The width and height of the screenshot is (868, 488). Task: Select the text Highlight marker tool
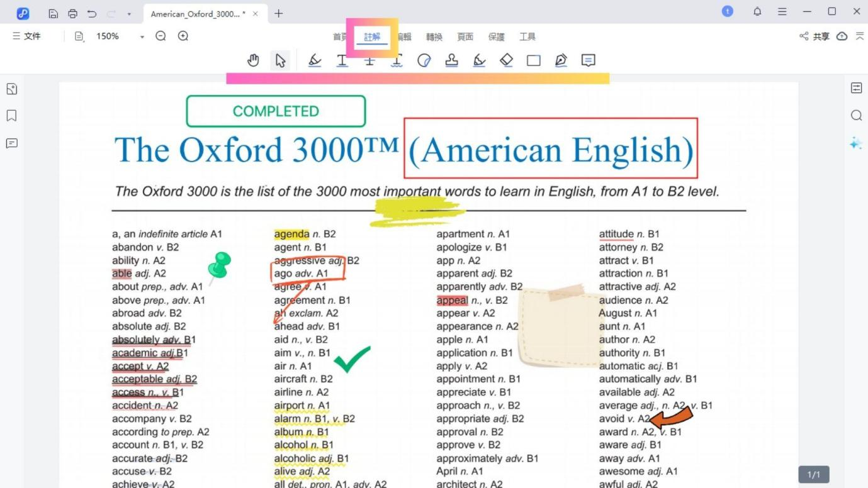click(x=315, y=60)
